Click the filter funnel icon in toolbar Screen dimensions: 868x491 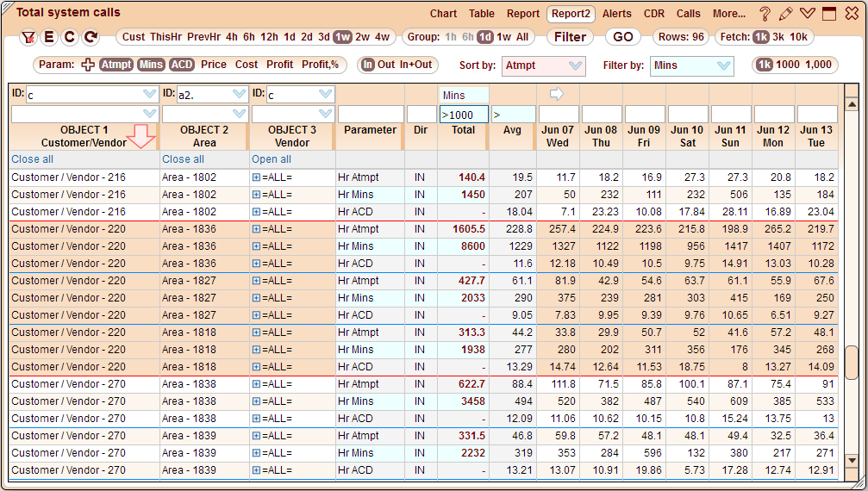tap(28, 38)
